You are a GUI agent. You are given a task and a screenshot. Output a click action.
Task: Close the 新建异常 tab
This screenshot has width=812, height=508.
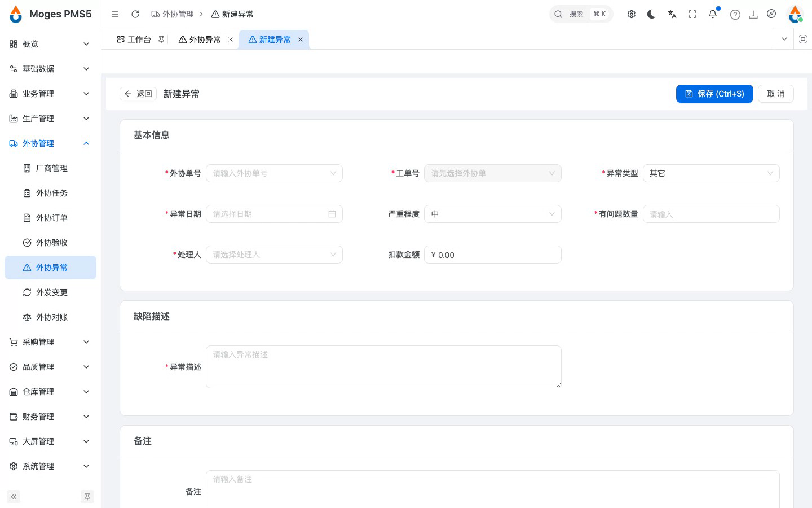[301, 40]
